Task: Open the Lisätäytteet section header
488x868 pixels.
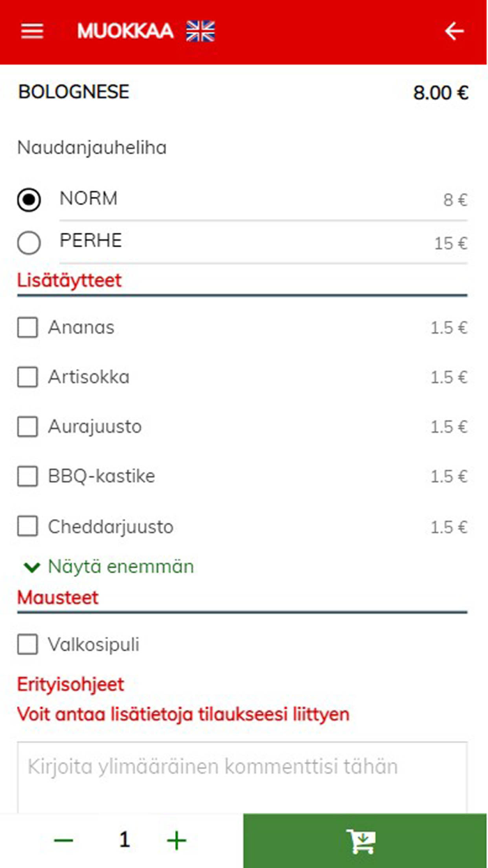Action: tap(68, 280)
